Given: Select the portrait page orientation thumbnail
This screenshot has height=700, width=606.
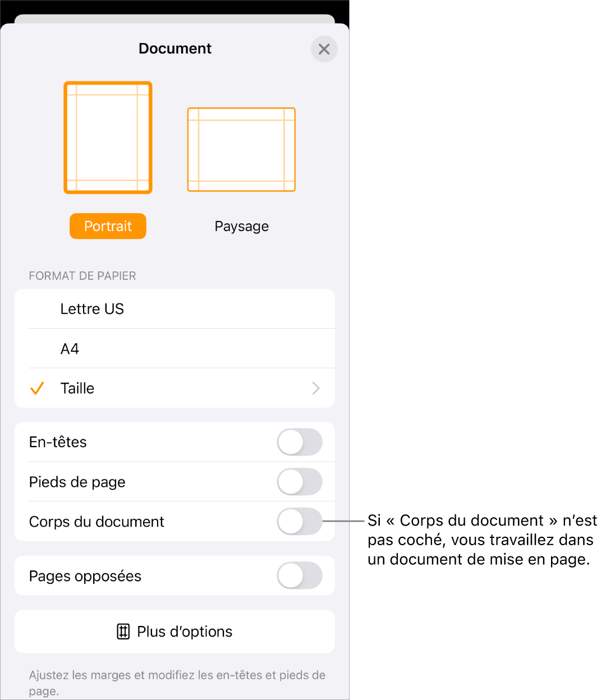Looking at the screenshot, I should [x=108, y=137].
